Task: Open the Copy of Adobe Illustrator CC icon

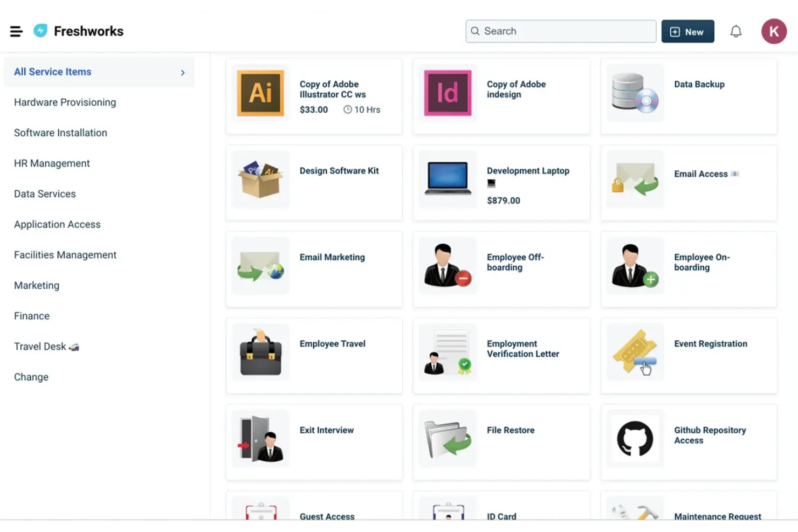Action: tap(260, 93)
